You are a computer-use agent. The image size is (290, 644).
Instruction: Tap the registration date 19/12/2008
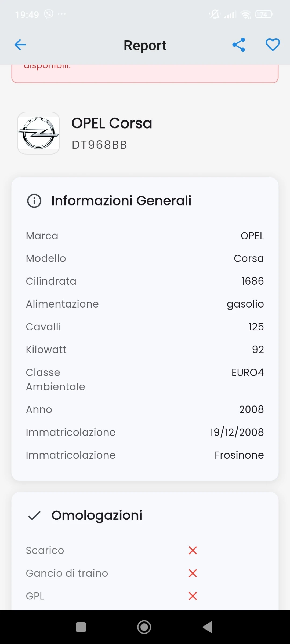[237, 432]
